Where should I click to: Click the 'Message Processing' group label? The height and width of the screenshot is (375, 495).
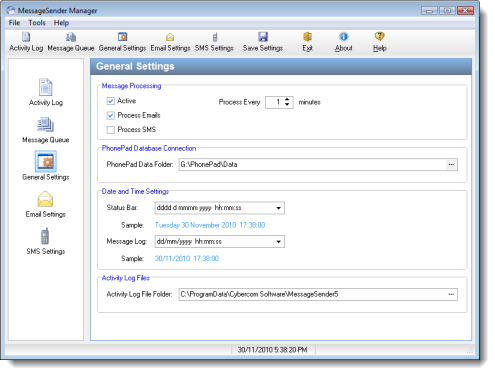pos(131,86)
